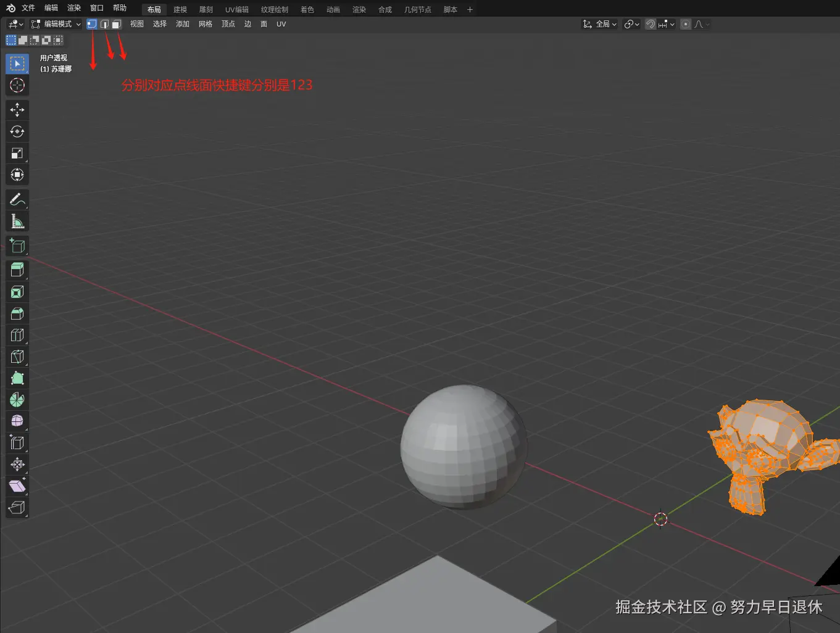Switch to the 雕刻 workspace tab
This screenshot has width=840, height=633.
click(x=206, y=9)
